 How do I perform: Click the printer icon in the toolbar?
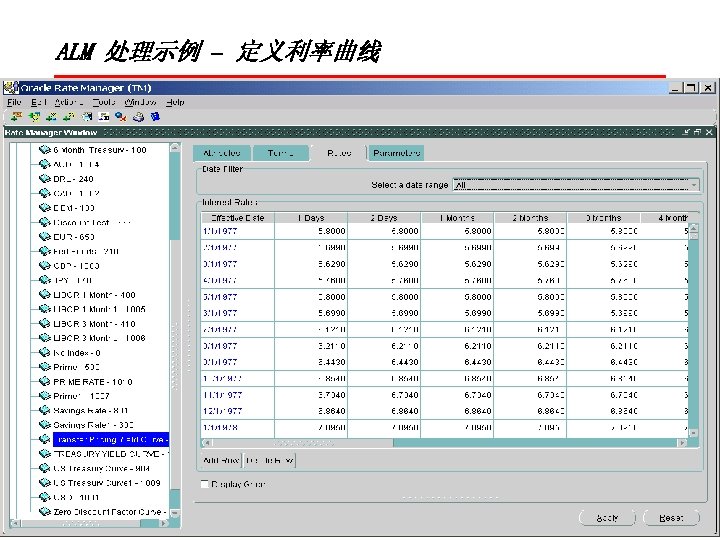[x=138, y=118]
